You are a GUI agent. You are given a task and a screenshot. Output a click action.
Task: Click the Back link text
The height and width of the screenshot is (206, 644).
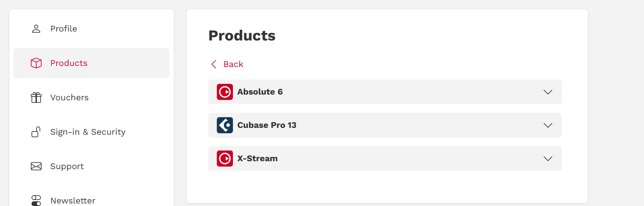click(233, 64)
